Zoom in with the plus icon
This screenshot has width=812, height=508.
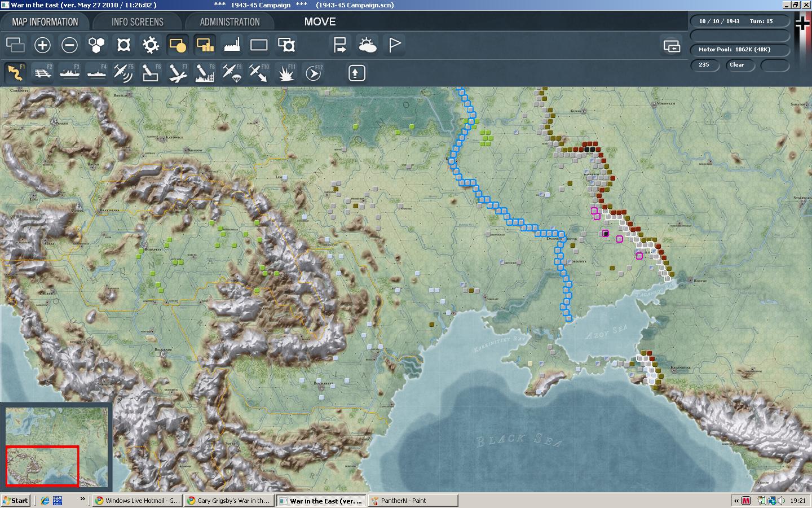click(x=42, y=45)
